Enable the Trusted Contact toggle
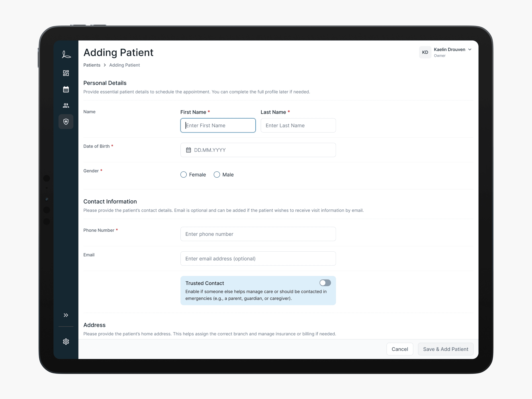Viewport: 532px width, 399px height. click(325, 283)
